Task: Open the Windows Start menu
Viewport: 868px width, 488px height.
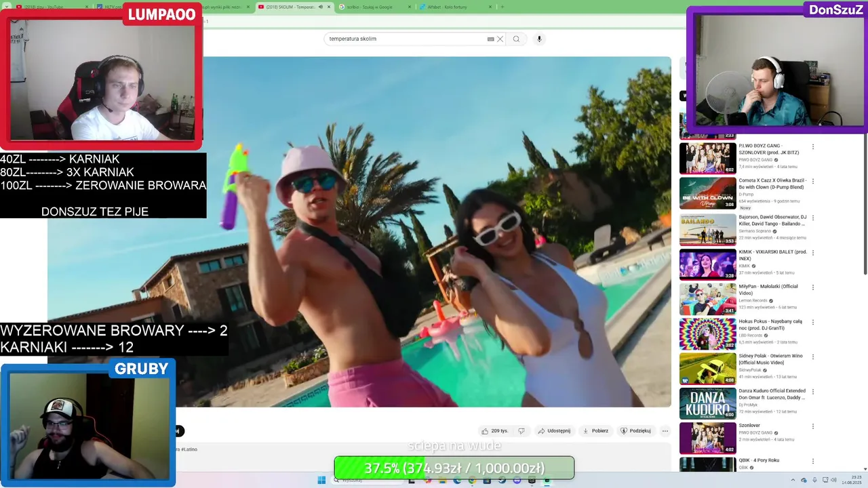Action: pyautogui.click(x=321, y=481)
